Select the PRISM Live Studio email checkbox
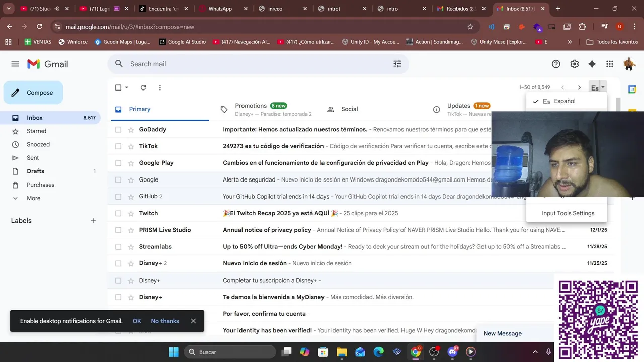The image size is (644, 362). pyautogui.click(x=118, y=230)
